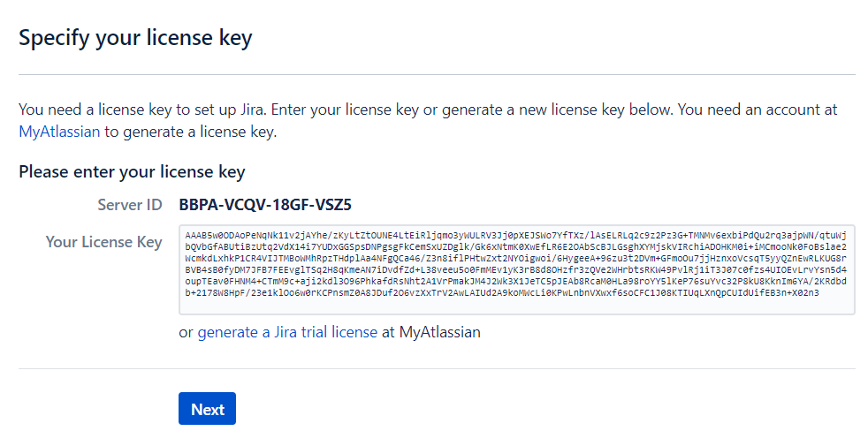This screenshot has height=446, width=868.
Task: Click the Specify your license key heading
Action: tap(135, 38)
